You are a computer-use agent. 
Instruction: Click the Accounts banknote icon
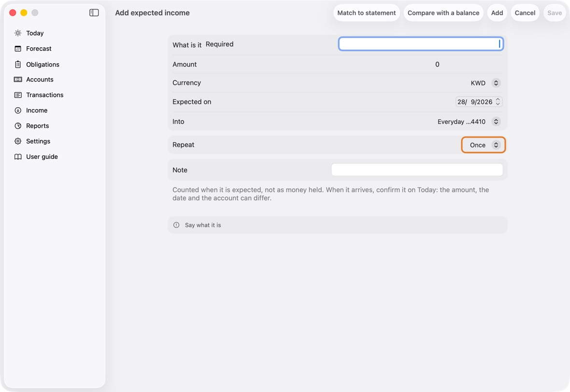[x=18, y=80]
